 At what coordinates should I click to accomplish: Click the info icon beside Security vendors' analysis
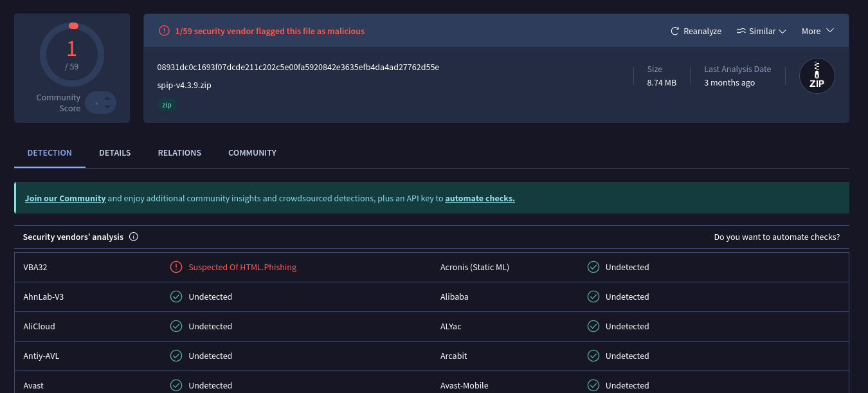[134, 237]
